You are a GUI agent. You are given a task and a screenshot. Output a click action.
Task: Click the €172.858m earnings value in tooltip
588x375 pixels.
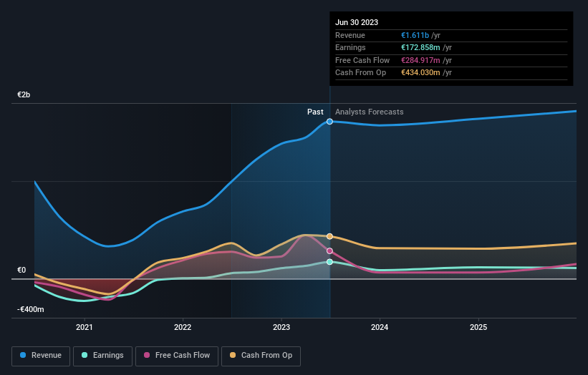pyautogui.click(x=420, y=47)
